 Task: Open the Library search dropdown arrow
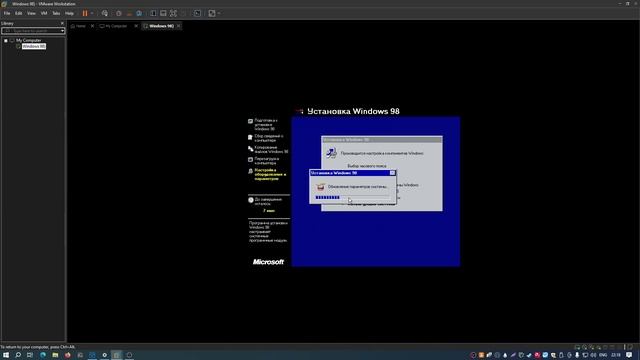(62, 31)
